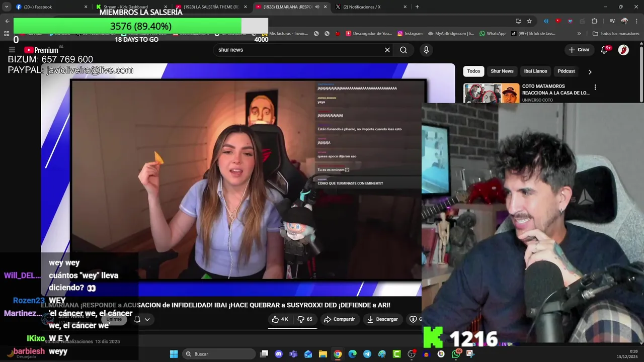Image resolution: width=644 pixels, height=362 pixels.
Task: Open the Instagram bookmark
Action: coord(410,34)
